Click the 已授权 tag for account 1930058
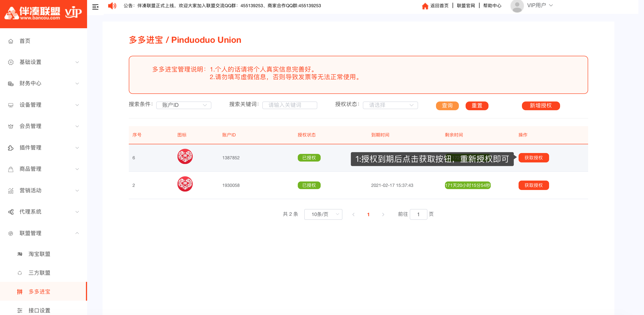The image size is (644, 315). (x=309, y=185)
